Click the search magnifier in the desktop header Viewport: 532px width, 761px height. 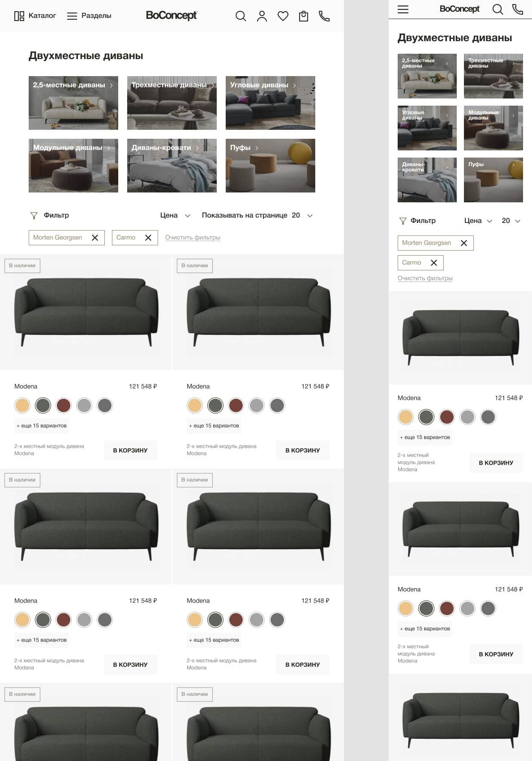point(241,17)
